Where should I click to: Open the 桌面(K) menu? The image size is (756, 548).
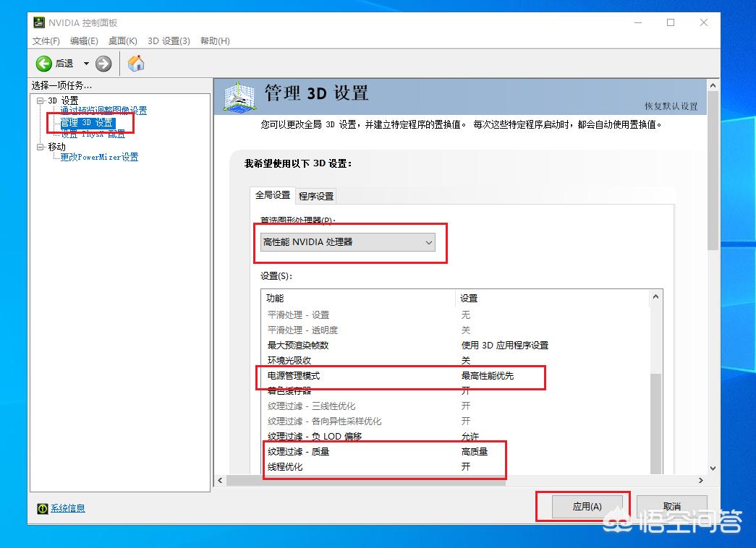(x=122, y=41)
